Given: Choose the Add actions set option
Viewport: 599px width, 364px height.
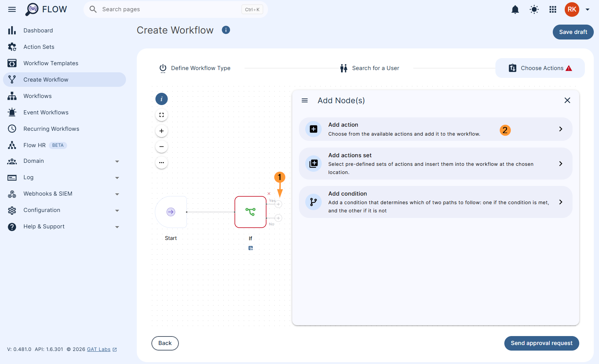Looking at the screenshot, I should pyautogui.click(x=435, y=164).
